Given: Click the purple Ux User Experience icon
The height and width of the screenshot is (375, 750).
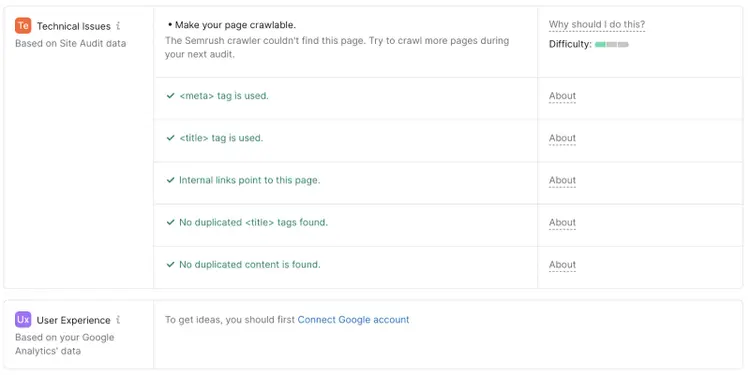Looking at the screenshot, I should 23,320.
